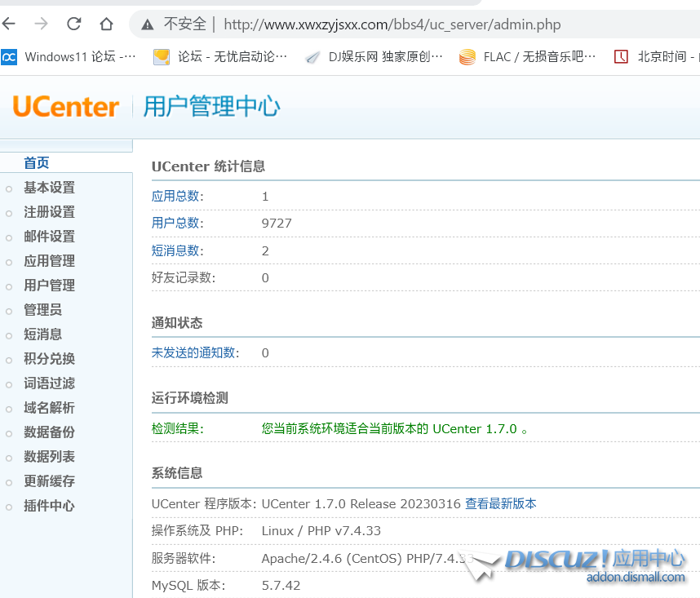Click the 应用总数 link
Image resolution: width=700 pixels, height=598 pixels.
[x=176, y=197]
